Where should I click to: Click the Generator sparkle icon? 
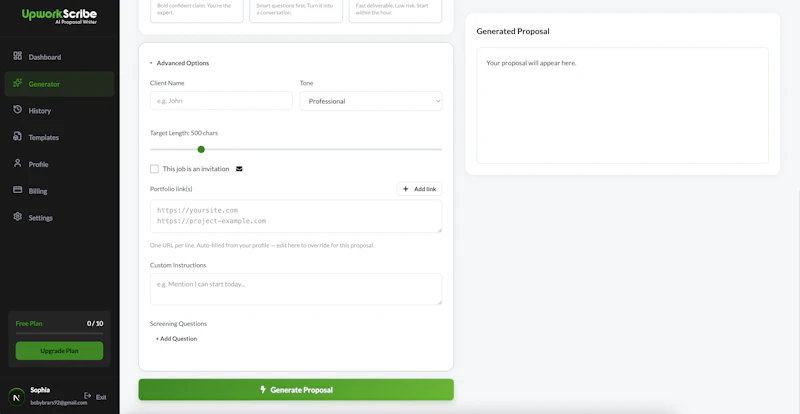tap(17, 83)
